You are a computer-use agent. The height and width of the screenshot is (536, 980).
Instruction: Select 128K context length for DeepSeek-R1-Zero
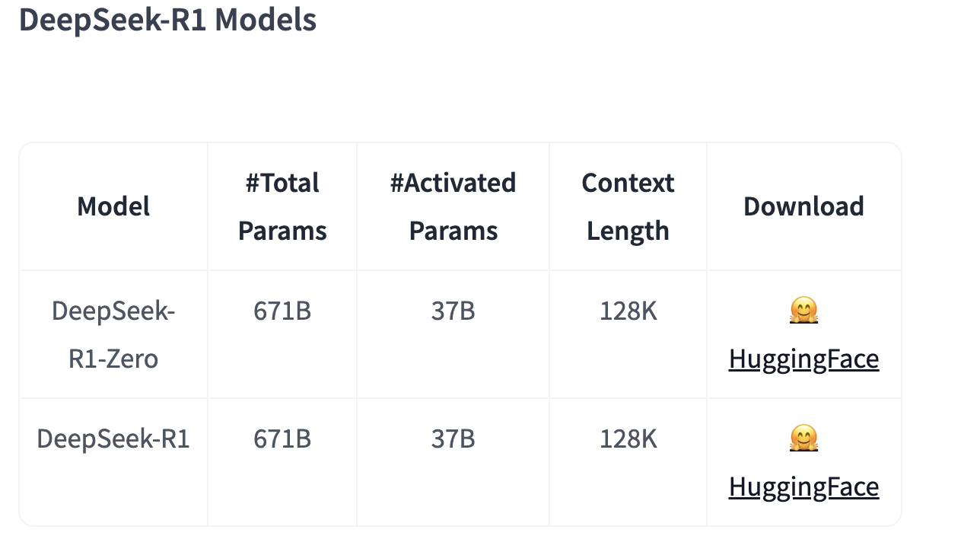628,311
